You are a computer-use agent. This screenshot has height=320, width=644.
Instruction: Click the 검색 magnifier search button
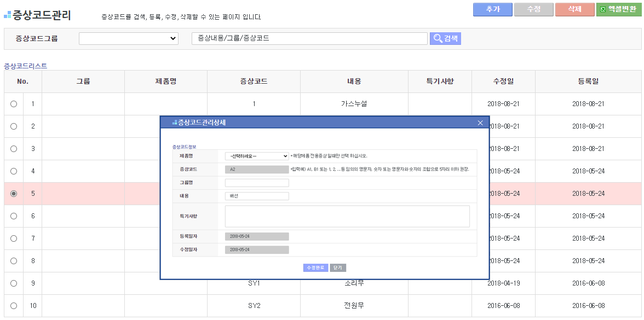pyautogui.click(x=445, y=38)
